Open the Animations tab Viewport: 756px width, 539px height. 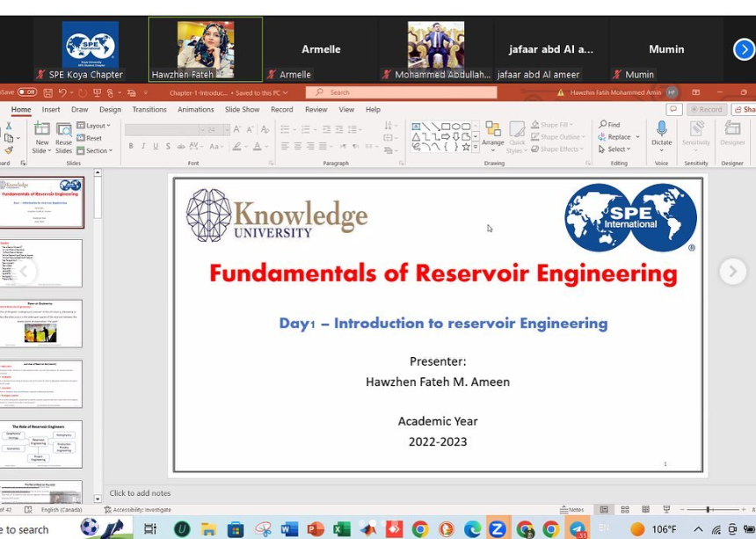[x=196, y=109]
